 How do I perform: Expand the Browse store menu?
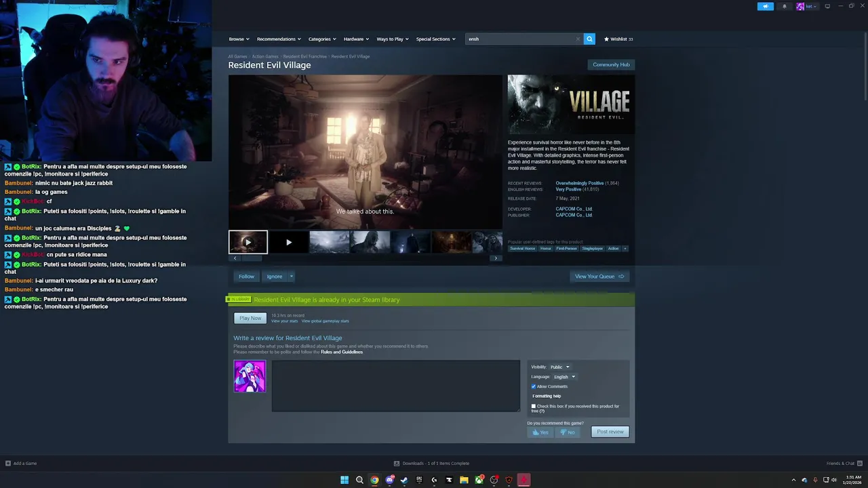click(239, 39)
